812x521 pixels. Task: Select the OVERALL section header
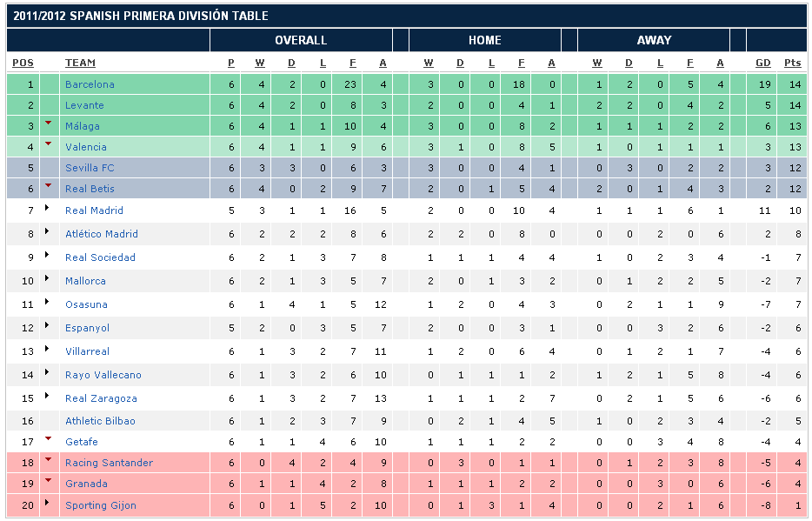301,40
